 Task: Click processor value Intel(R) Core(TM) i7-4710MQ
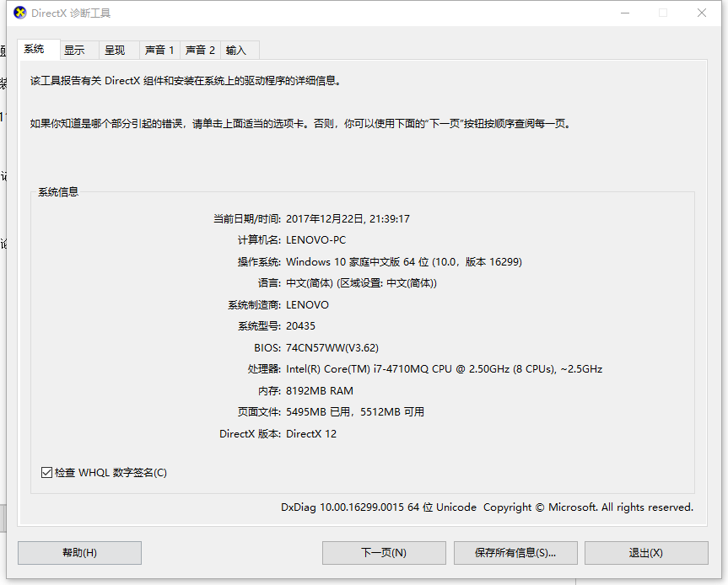pyautogui.click(x=445, y=369)
